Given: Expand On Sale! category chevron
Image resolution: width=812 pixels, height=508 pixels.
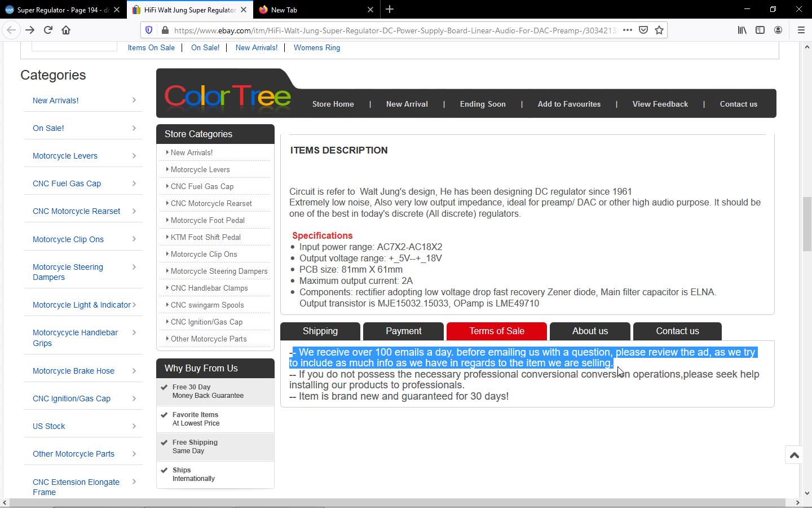Looking at the screenshot, I should [x=134, y=128].
